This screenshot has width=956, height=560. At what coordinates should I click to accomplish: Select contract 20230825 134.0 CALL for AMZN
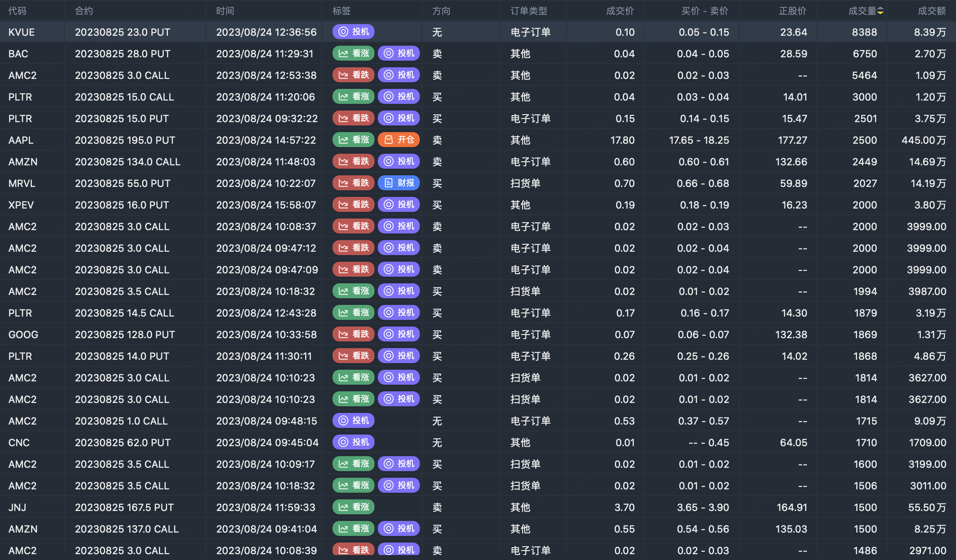click(x=128, y=162)
